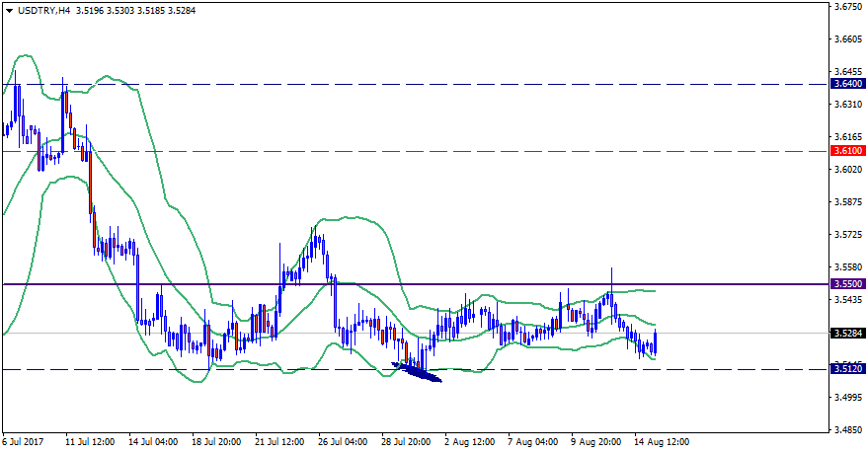Click the 18 Jul 20:00 time label
The width and height of the screenshot is (868, 453).
pos(215,442)
